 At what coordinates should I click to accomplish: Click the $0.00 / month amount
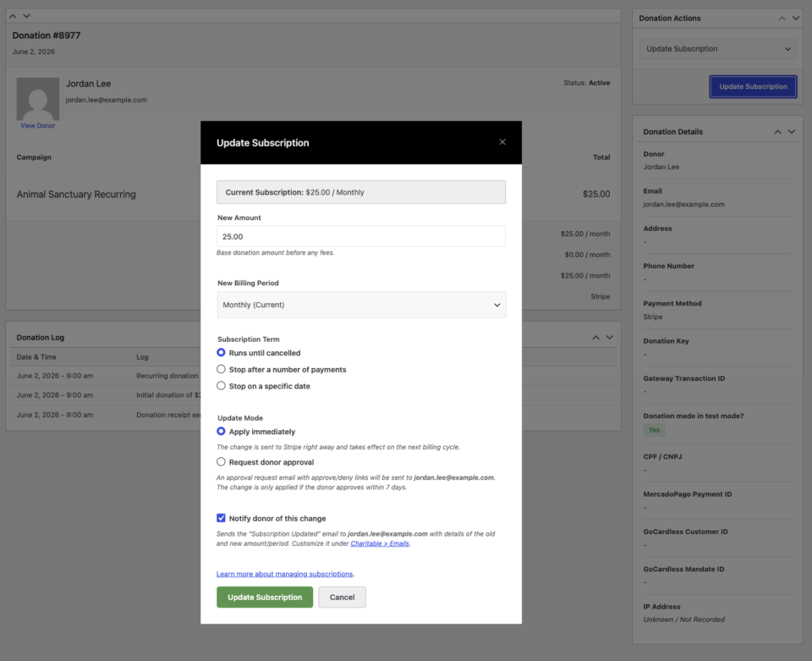pos(587,255)
